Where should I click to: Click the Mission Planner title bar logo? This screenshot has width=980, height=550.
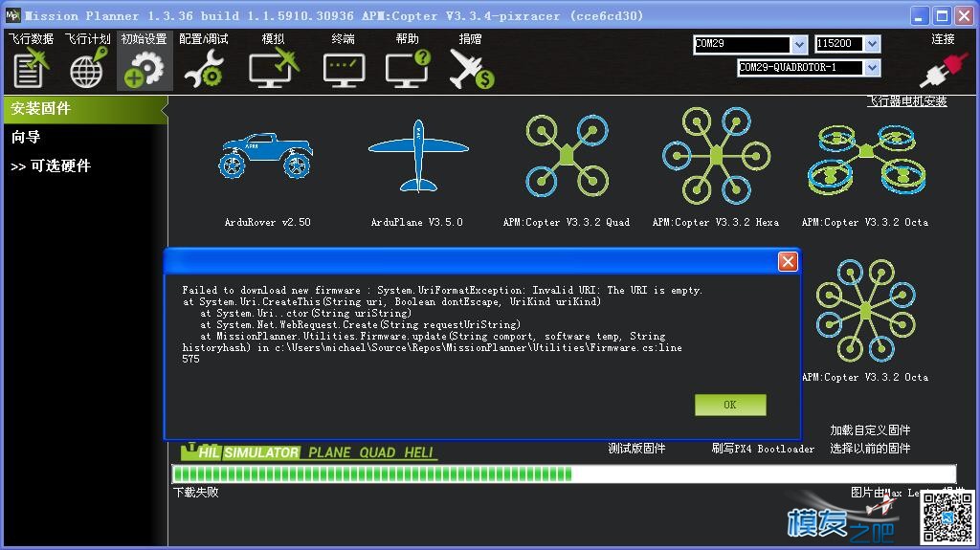pyautogui.click(x=12, y=15)
